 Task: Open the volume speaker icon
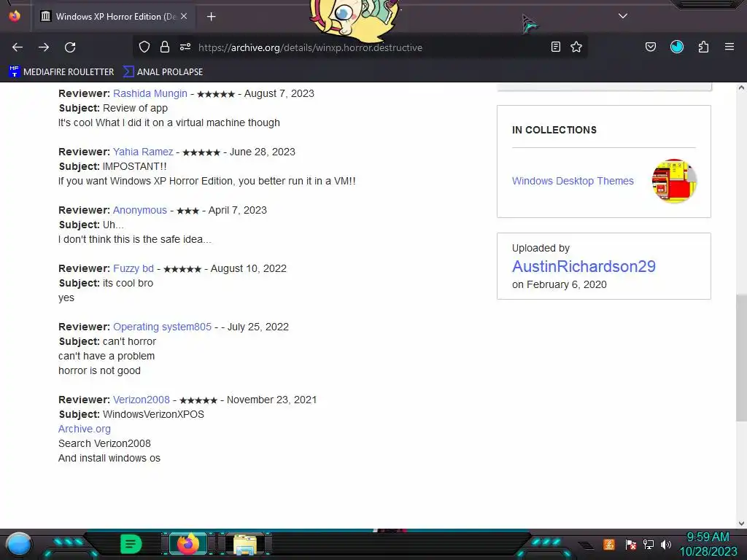pos(666,544)
